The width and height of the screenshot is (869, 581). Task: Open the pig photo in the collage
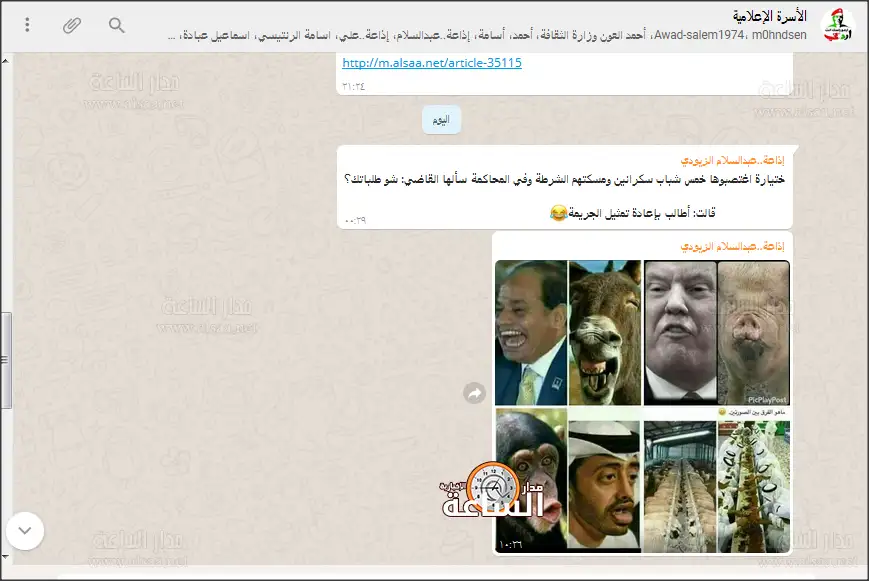coord(753,332)
